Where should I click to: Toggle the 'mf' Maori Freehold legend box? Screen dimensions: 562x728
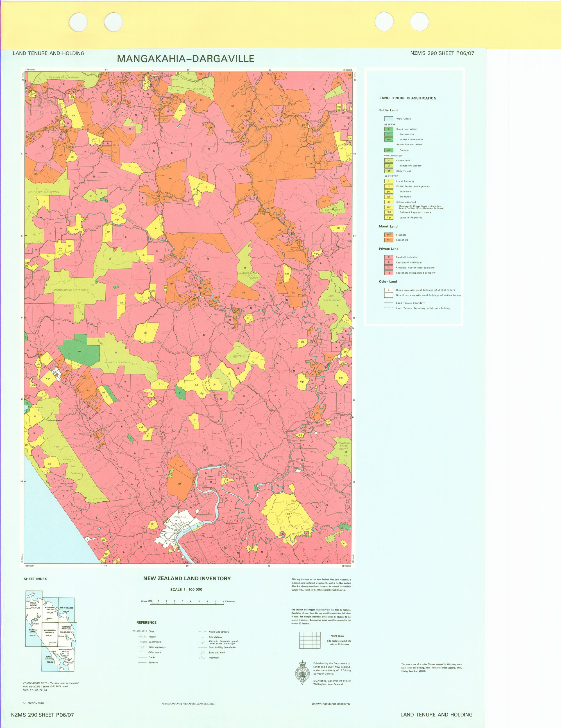coord(389,235)
